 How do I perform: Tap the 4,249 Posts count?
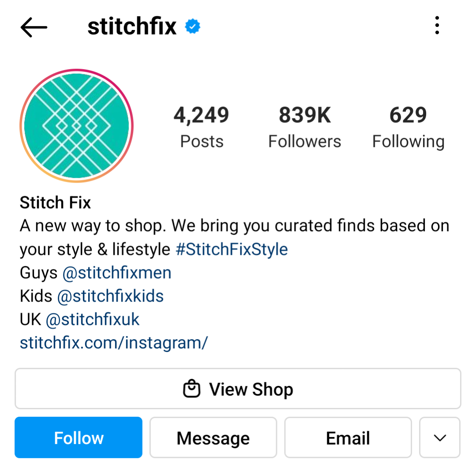tap(202, 127)
